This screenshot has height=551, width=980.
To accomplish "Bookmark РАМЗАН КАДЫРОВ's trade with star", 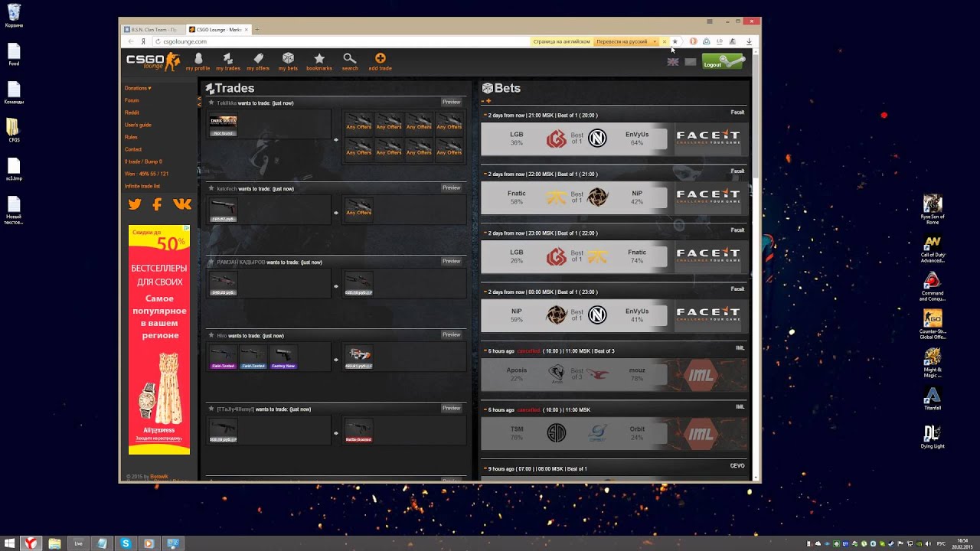I will (x=211, y=262).
